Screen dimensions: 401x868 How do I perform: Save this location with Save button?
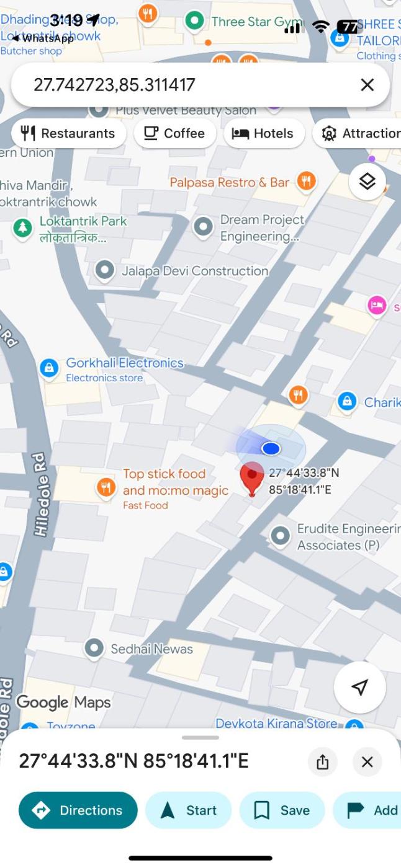click(x=282, y=810)
